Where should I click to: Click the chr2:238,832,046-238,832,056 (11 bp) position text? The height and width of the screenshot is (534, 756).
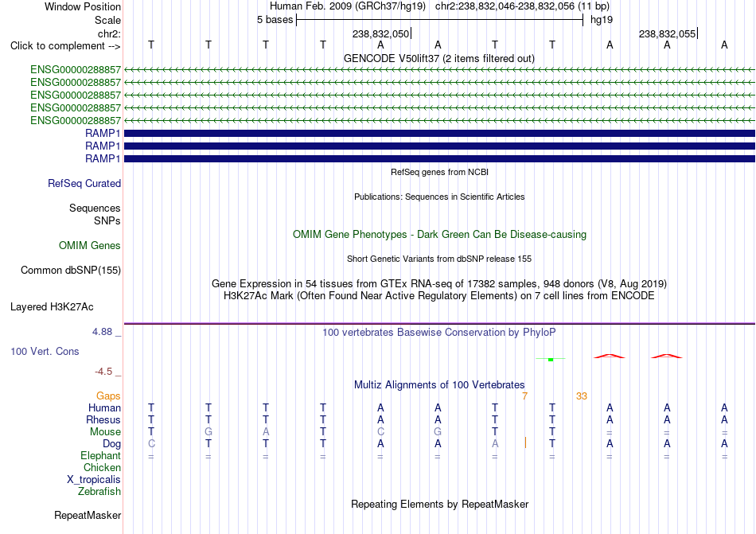point(522,6)
